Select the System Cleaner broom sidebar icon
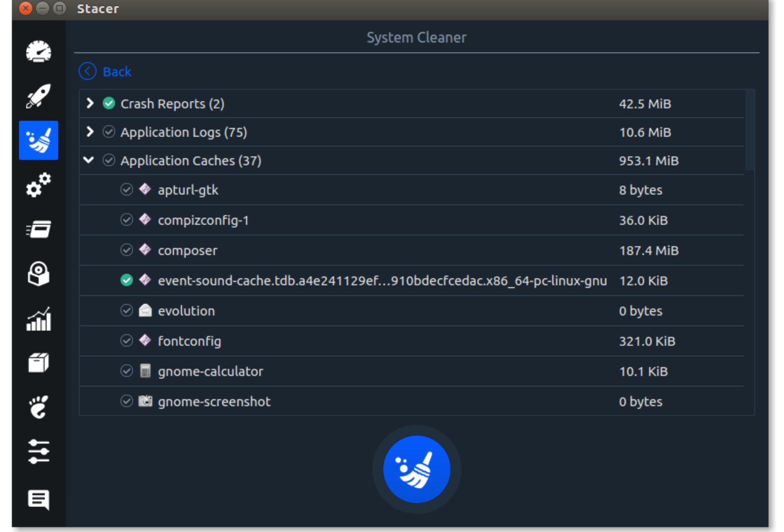The width and height of the screenshot is (784, 532). pyautogui.click(x=38, y=140)
